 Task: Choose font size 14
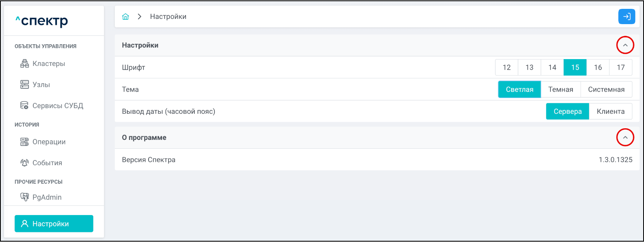point(552,67)
